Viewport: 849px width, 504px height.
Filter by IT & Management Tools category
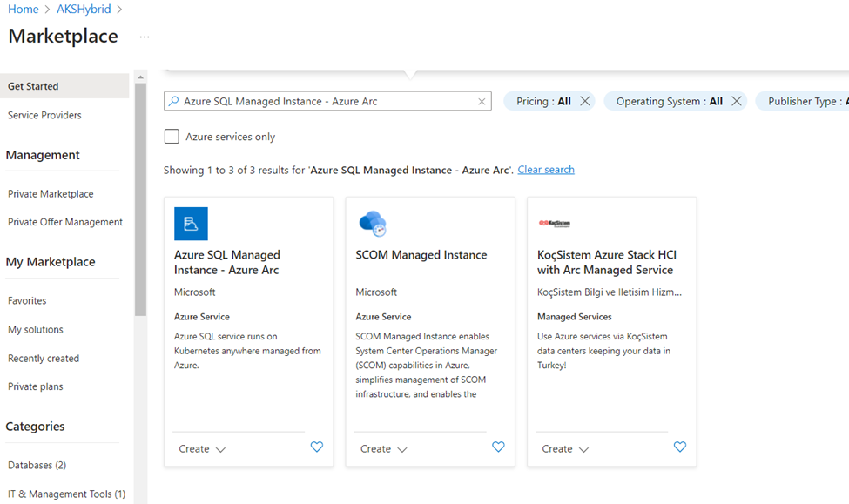(x=66, y=494)
